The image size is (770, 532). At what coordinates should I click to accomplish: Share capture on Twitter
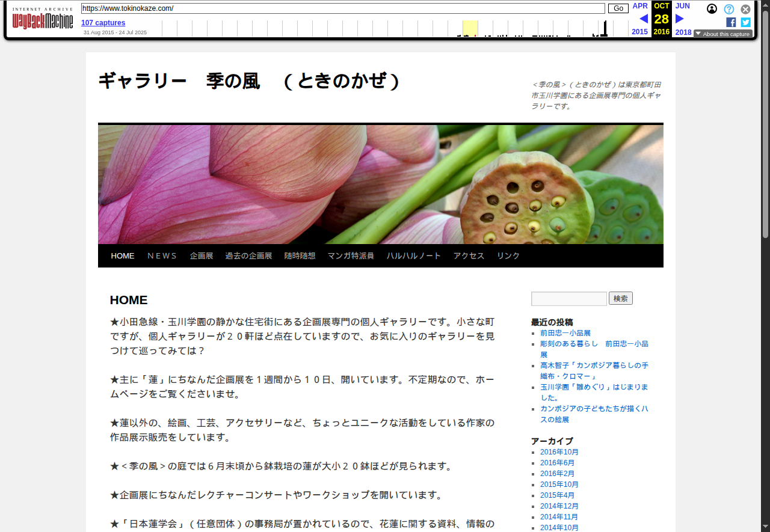(745, 22)
